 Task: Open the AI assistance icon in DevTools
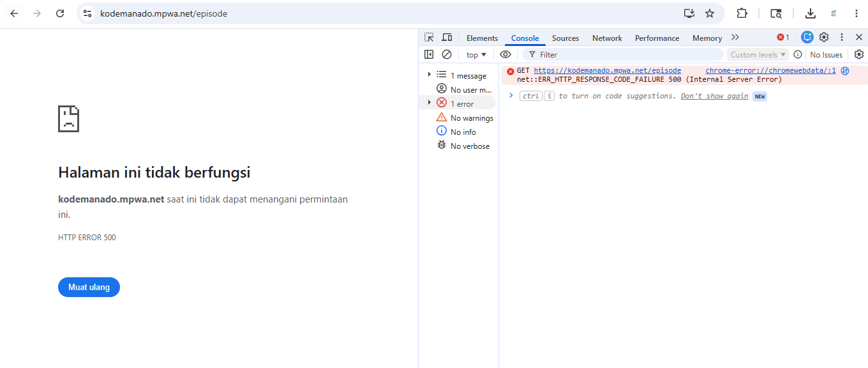pyautogui.click(x=807, y=38)
